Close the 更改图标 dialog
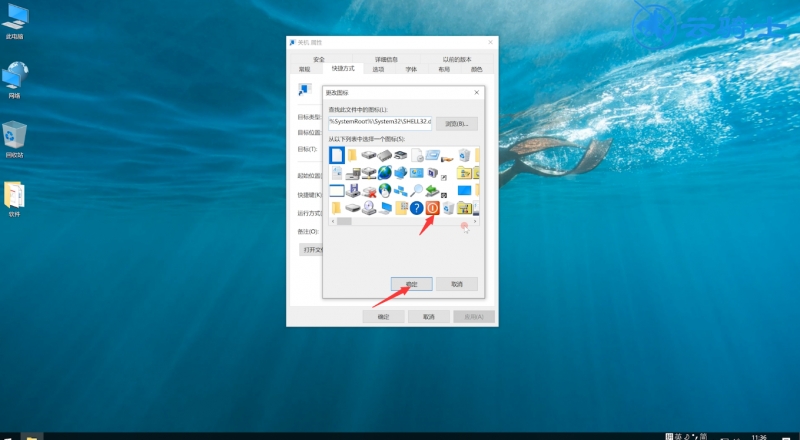Viewport: 800px width, 440px height. click(x=477, y=92)
